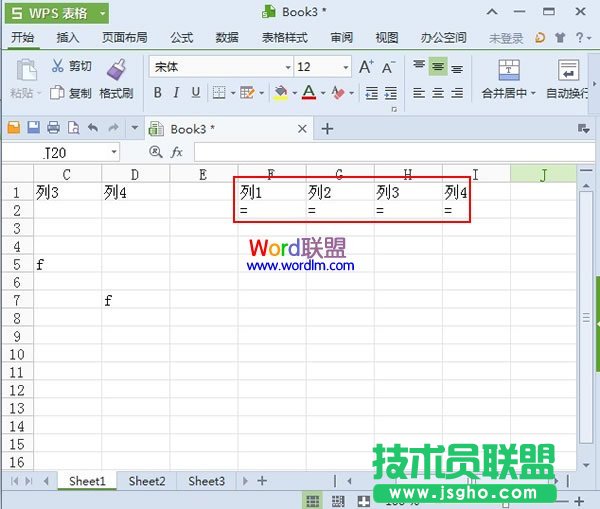Image resolution: width=600 pixels, height=509 pixels.
Task: Click the insert function fx icon
Action: [176, 152]
